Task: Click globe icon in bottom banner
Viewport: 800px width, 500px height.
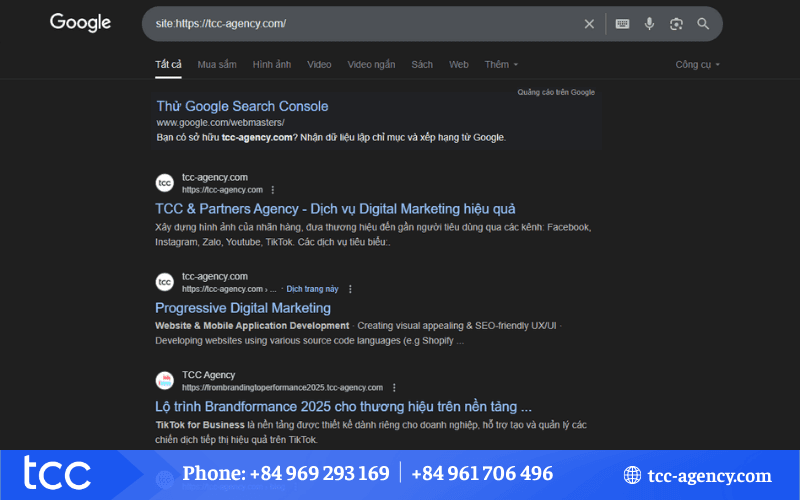Action: (x=632, y=475)
